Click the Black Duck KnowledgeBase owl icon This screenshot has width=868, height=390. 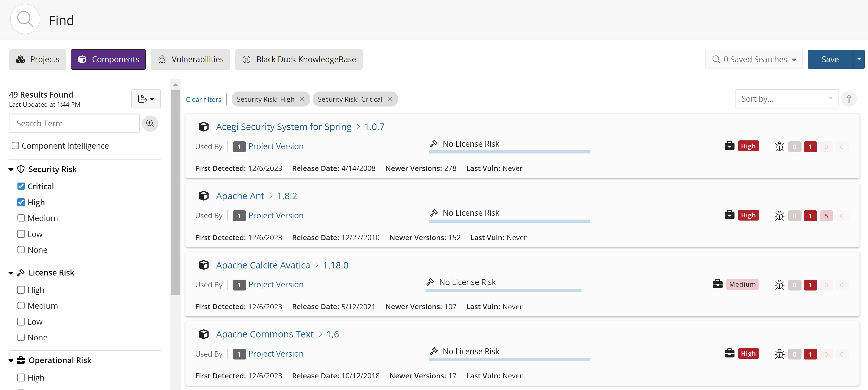pyautogui.click(x=247, y=59)
